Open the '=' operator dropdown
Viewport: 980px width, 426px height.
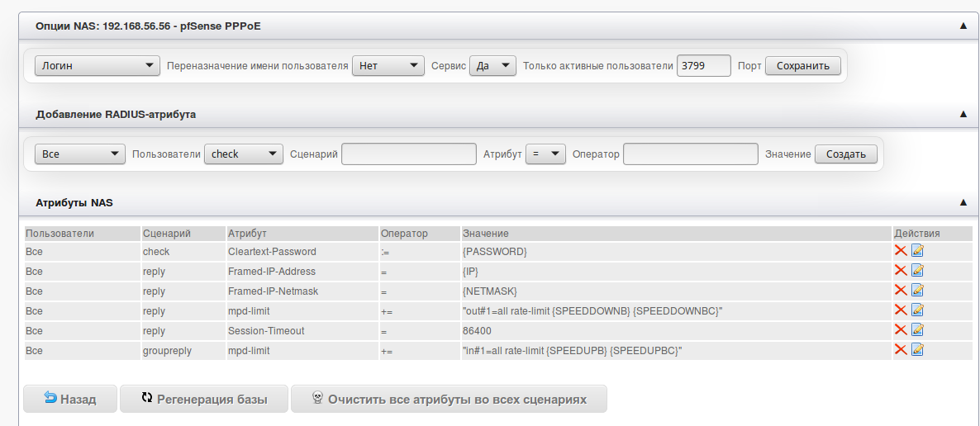pyautogui.click(x=545, y=154)
